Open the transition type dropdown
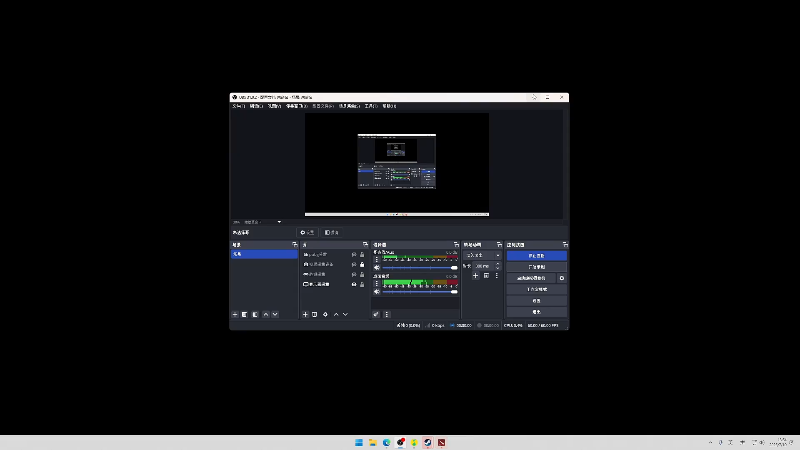800x450 pixels. click(x=482, y=255)
